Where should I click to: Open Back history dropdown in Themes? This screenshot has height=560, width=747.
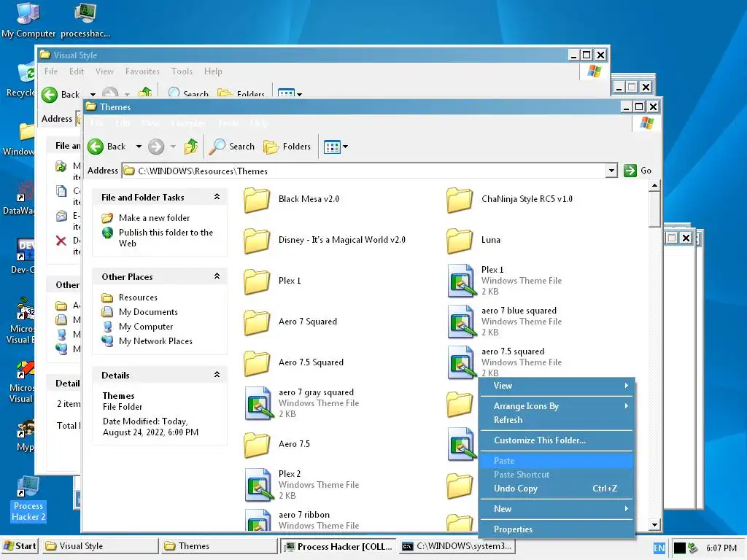[x=139, y=147]
